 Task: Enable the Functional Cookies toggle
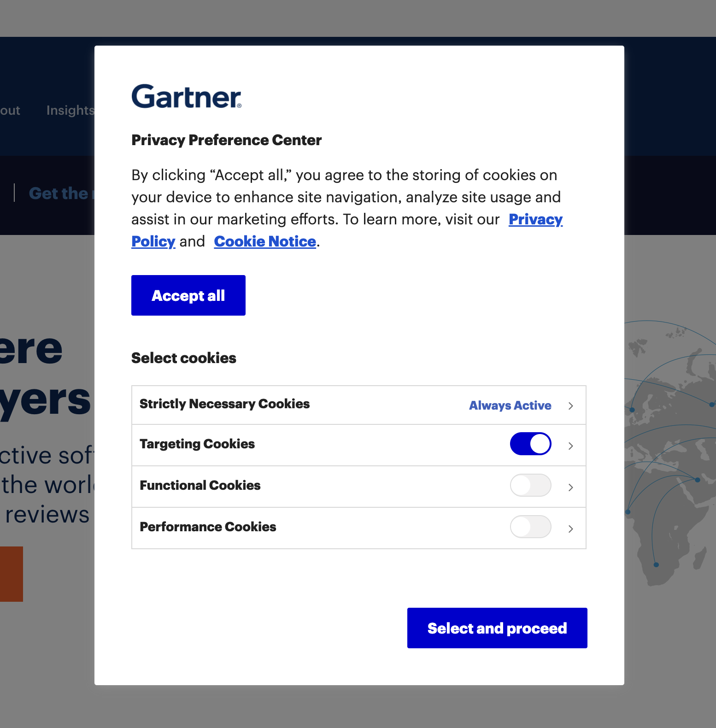pos(530,485)
